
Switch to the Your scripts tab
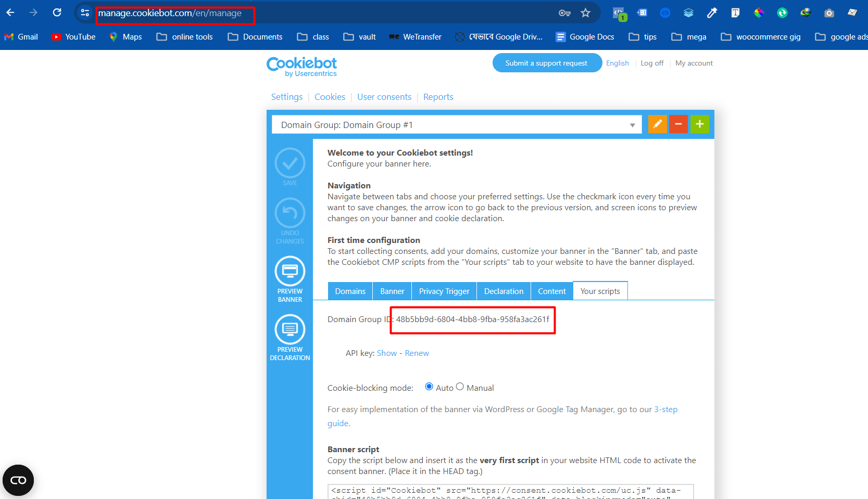(600, 291)
